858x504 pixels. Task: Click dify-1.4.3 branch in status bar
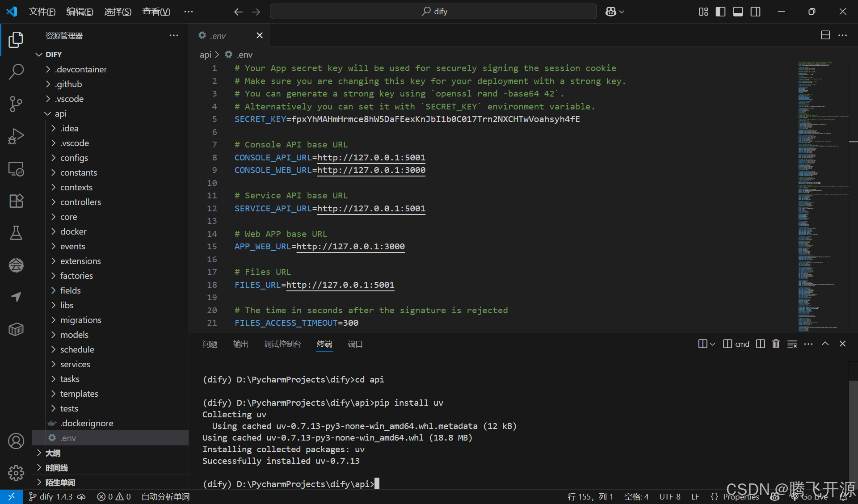click(x=55, y=496)
